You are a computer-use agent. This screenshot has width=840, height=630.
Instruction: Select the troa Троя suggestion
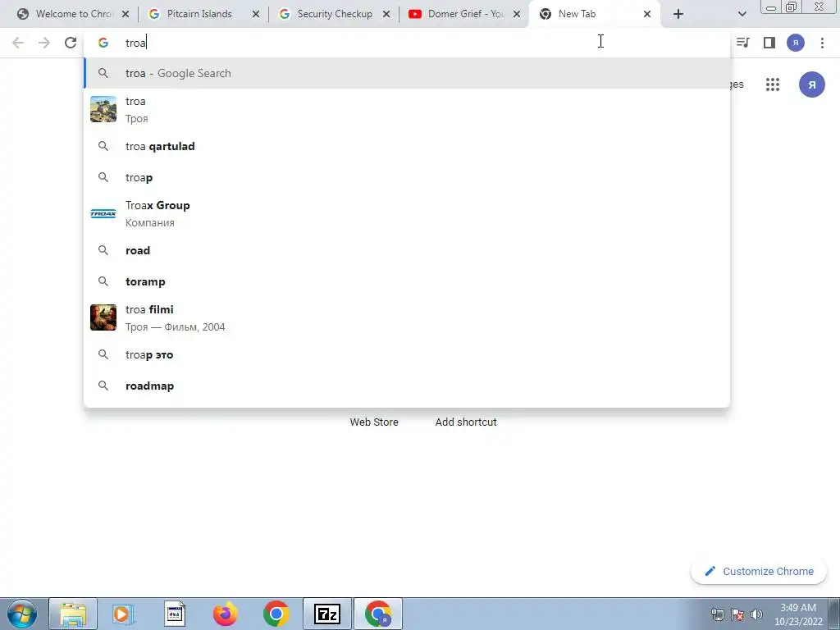tap(407, 110)
